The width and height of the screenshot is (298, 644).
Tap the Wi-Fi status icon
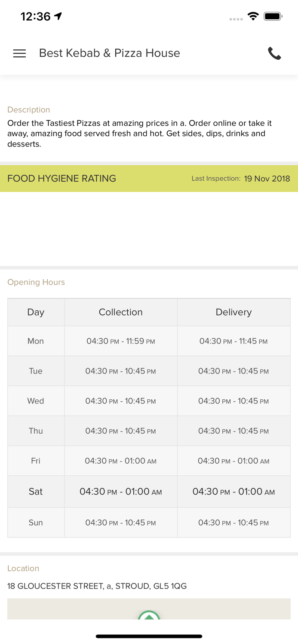click(x=253, y=16)
